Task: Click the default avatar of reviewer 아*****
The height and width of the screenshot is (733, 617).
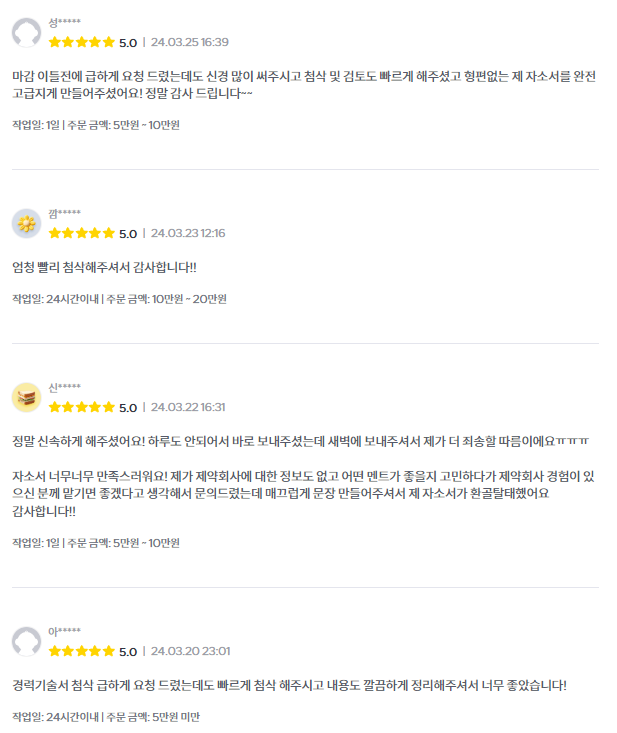Action: click(x=26, y=641)
